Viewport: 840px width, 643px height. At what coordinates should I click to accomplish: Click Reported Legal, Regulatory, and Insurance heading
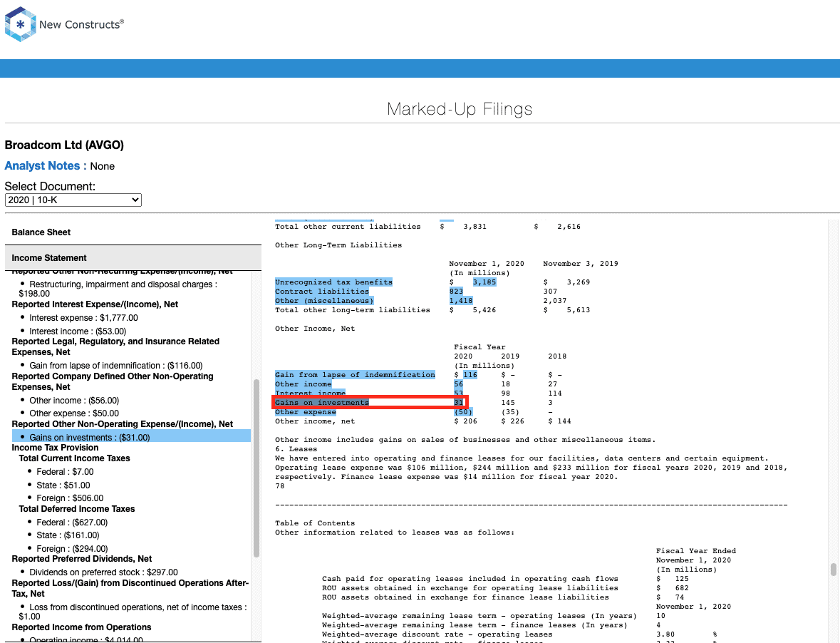click(x=115, y=346)
